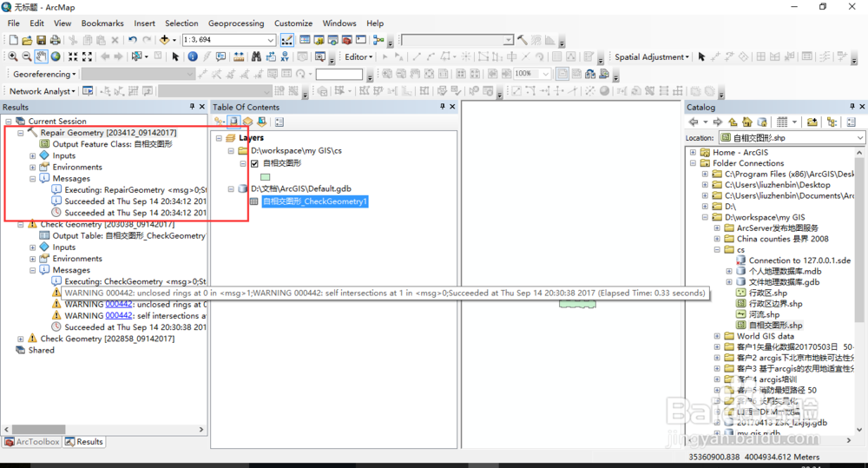Expand Check Geometry [202858_09142017] result

coord(21,339)
